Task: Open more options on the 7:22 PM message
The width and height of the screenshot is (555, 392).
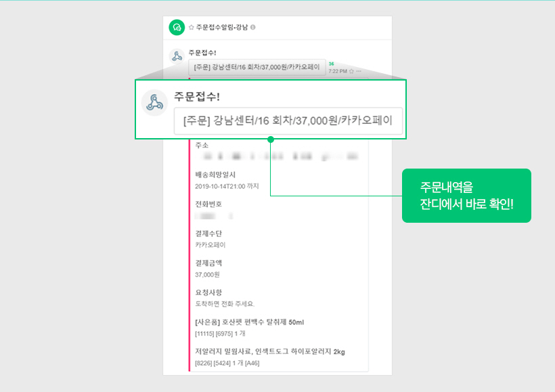Action: [x=359, y=71]
